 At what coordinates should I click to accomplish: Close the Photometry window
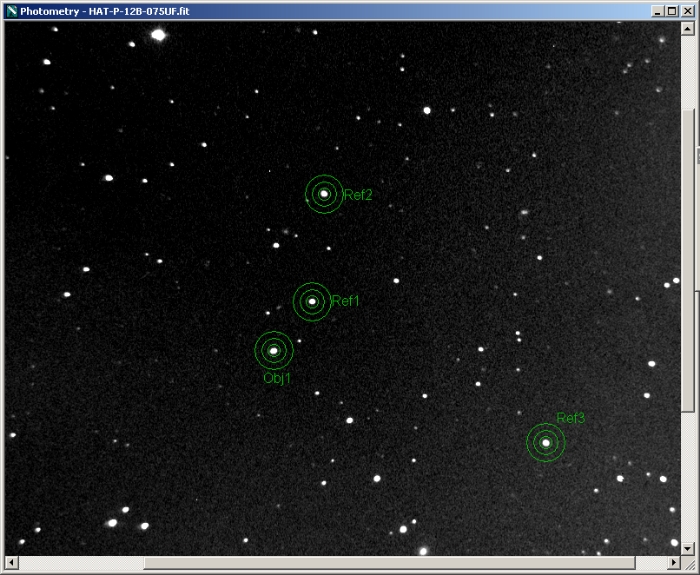(x=686, y=10)
